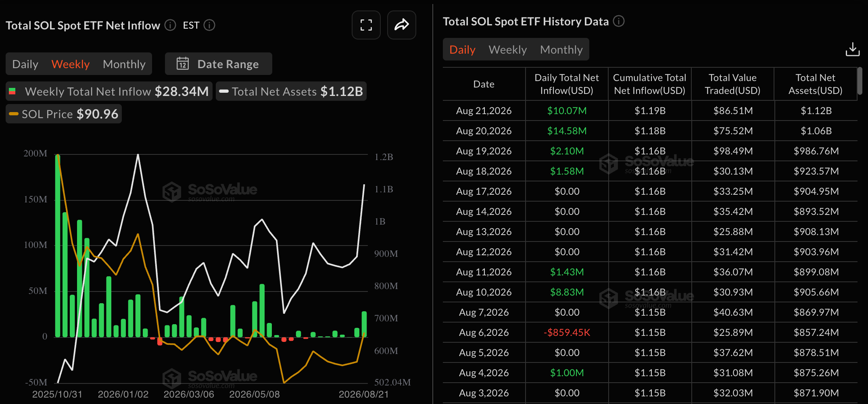This screenshot has height=404, width=868.
Task: Click the $2.10M inflow value
Action: [x=567, y=151]
